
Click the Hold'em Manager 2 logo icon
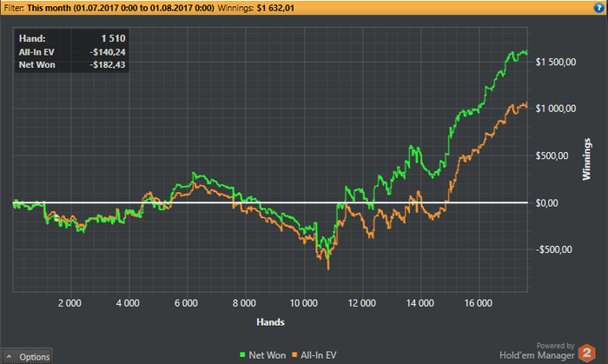586,353
